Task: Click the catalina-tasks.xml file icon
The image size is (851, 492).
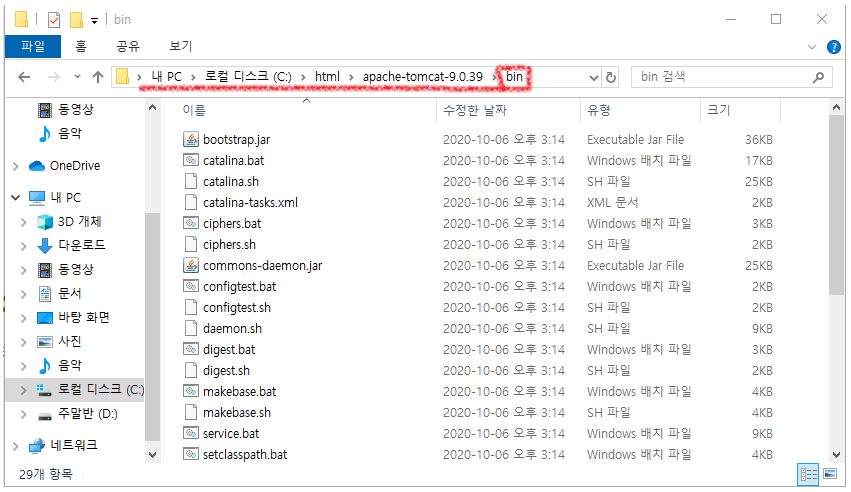Action: [190, 202]
